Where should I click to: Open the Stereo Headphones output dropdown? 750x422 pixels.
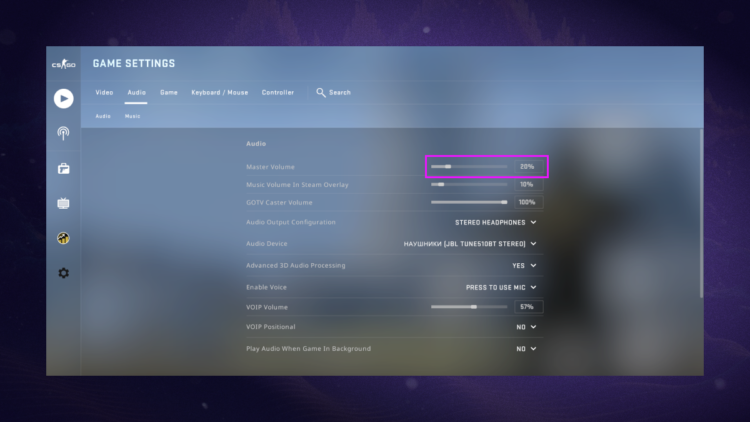(x=496, y=222)
